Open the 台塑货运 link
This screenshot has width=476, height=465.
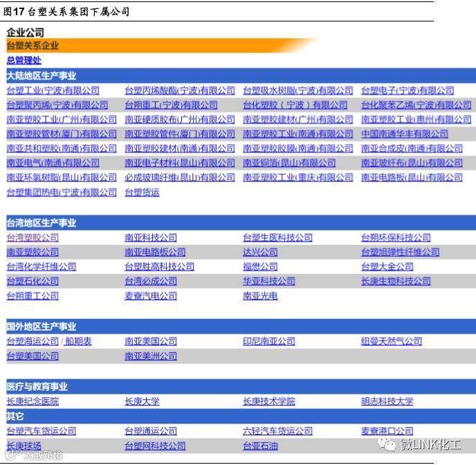click(142, 192)
